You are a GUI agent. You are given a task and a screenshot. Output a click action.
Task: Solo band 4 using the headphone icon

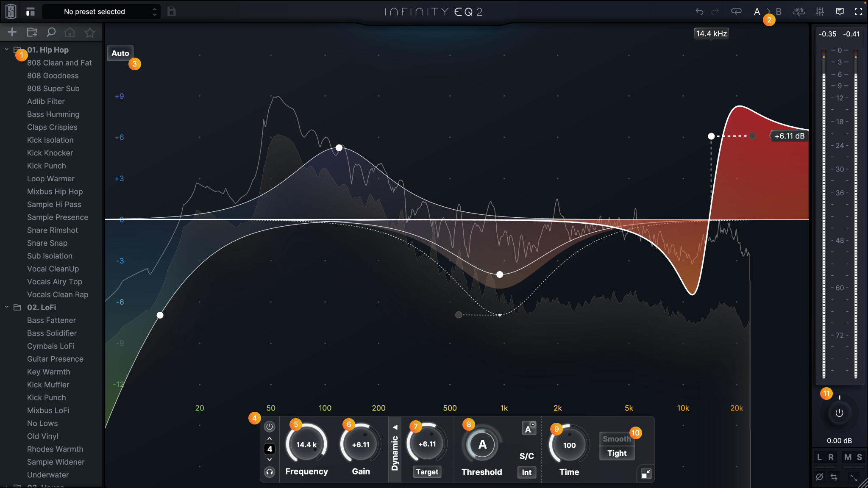270,472
